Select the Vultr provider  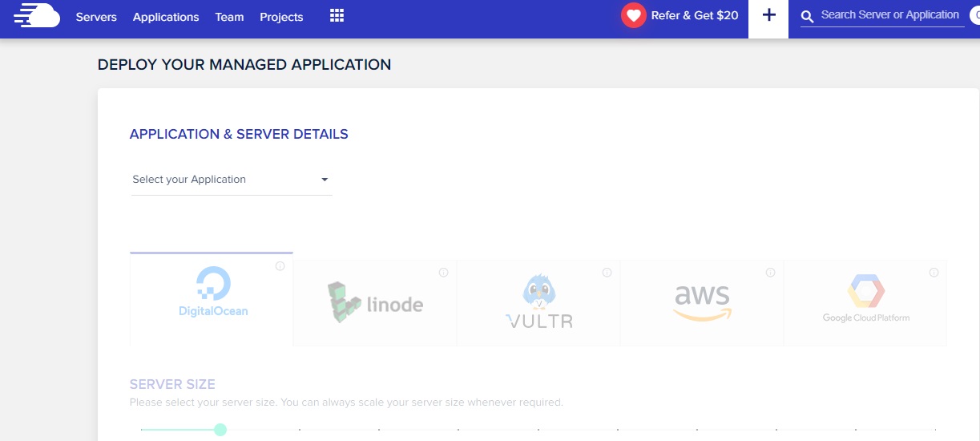pyautogui.click(x=538, y=303)
